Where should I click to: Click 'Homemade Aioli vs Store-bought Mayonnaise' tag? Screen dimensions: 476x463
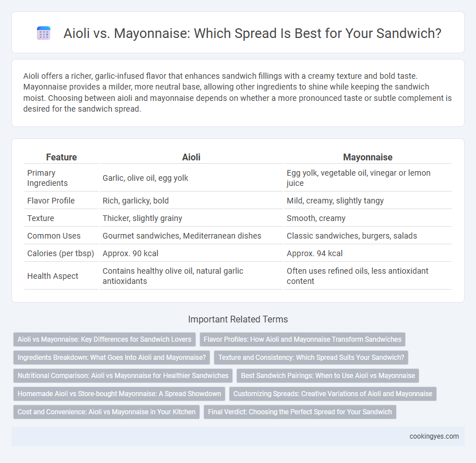click(120, 394)
